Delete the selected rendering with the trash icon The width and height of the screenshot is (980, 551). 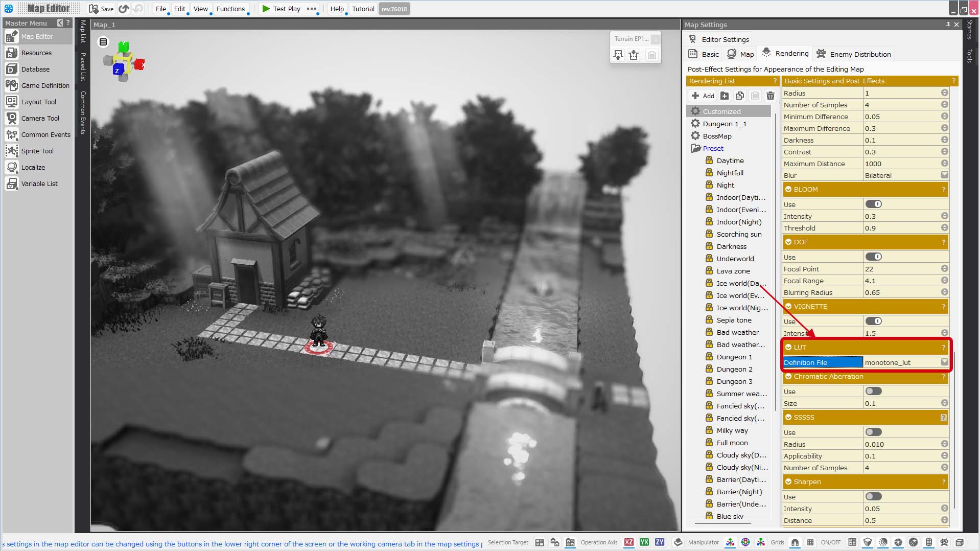[x=771, y=96]
